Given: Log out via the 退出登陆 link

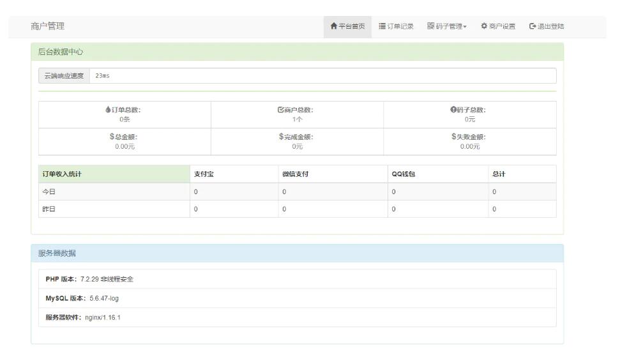Looking at the screenshot, I should pos(550,26).
